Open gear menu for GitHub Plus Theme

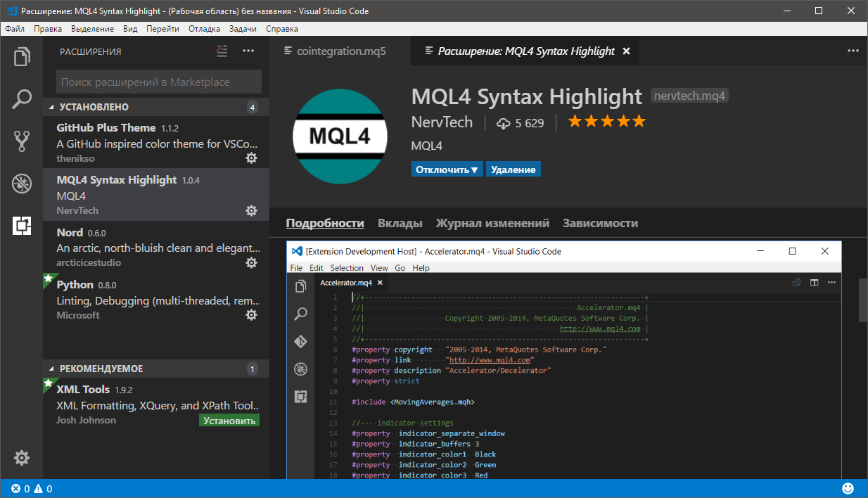[x=251, y=158]
